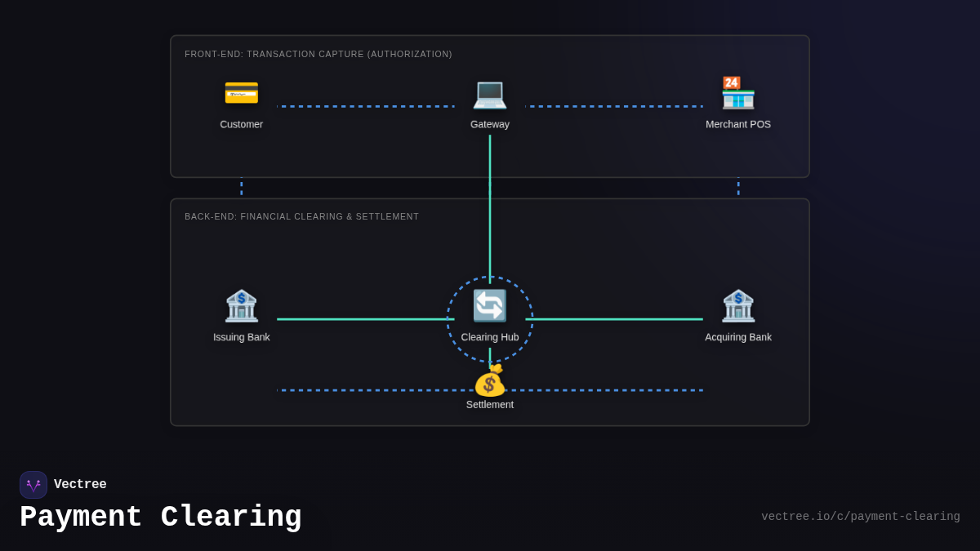Select the Clearing Hub arrows icon
The width and height of the screenshot is (980, 551).
[490, 305]
